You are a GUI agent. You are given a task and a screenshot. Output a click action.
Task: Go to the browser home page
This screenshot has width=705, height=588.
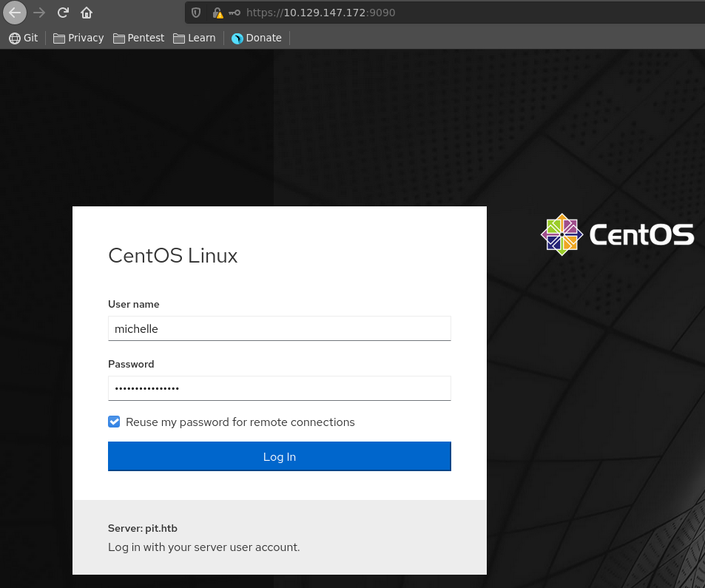pyautogui.click(x=87, y=13)
